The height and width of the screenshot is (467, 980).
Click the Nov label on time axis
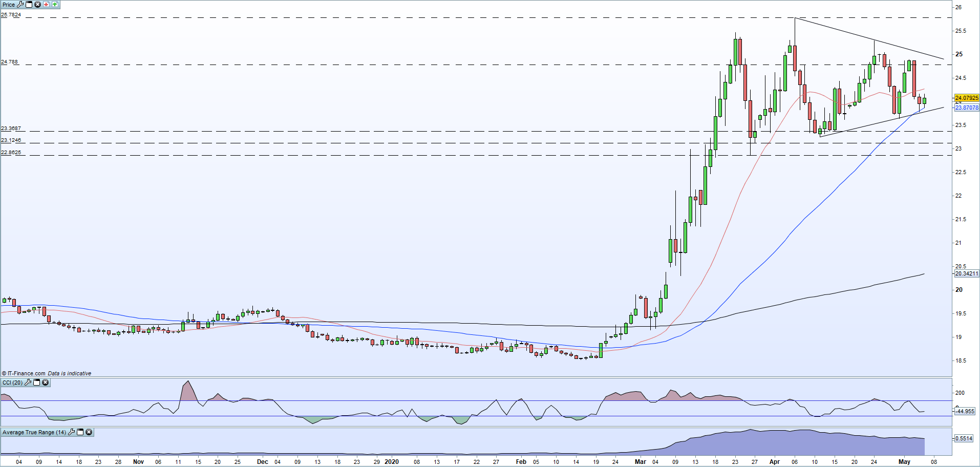(x=138, y=461)
